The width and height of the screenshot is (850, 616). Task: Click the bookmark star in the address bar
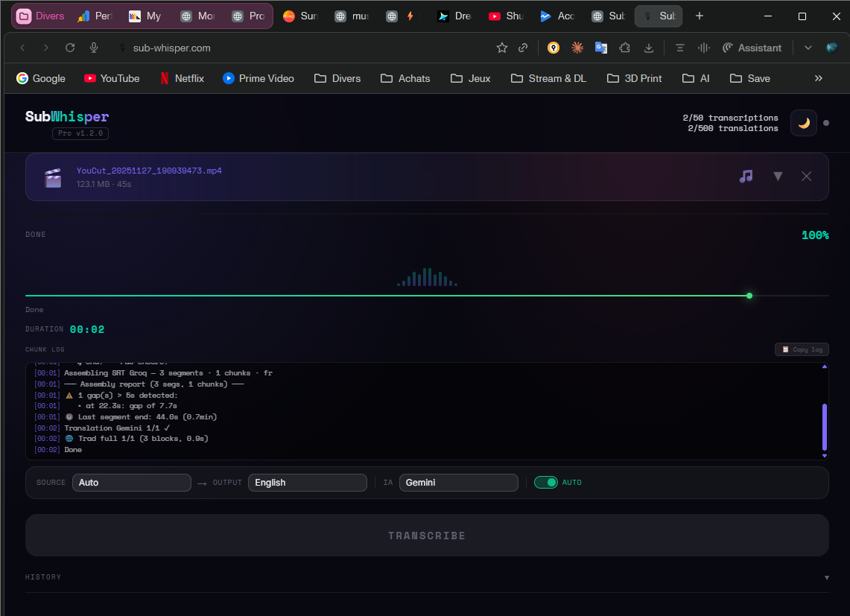(x=501, y=47)
